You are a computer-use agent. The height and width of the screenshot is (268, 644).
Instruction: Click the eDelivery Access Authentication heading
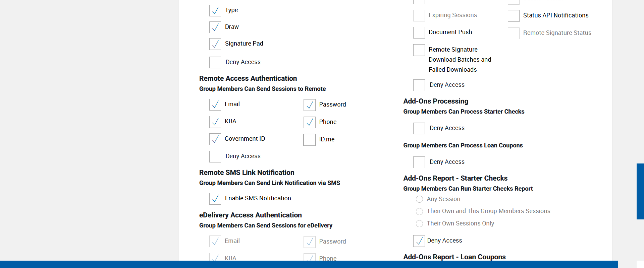250,215
